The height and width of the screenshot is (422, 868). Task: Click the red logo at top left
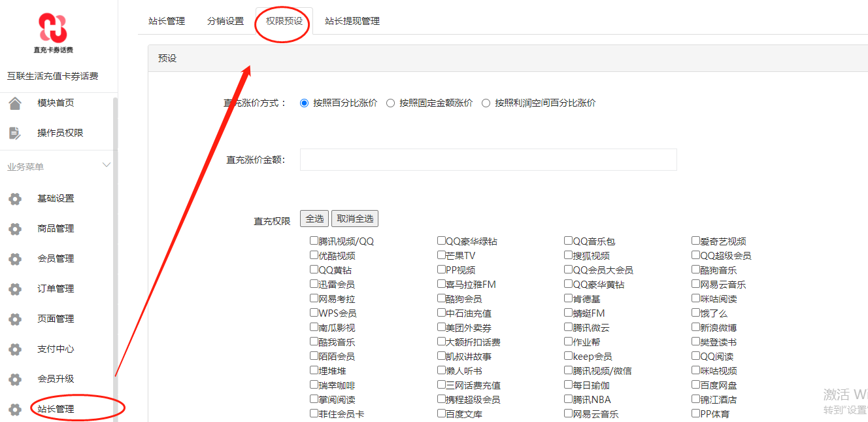53,29
